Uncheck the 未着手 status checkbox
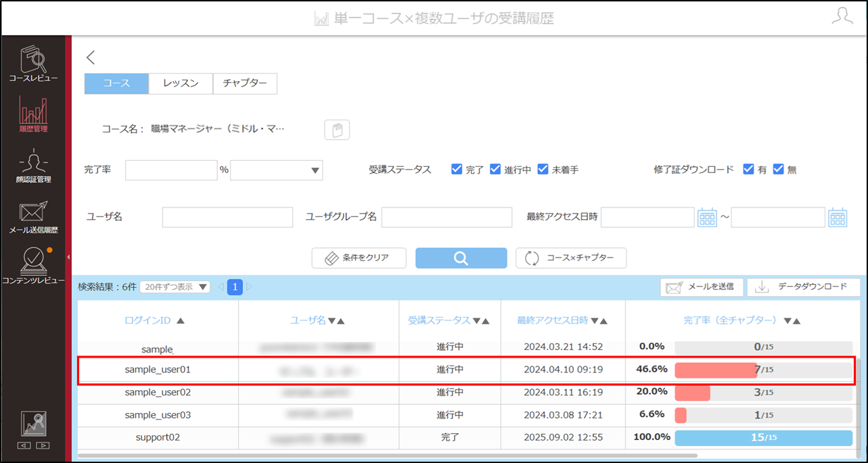 pyautogui.click(x=543, y=169)
